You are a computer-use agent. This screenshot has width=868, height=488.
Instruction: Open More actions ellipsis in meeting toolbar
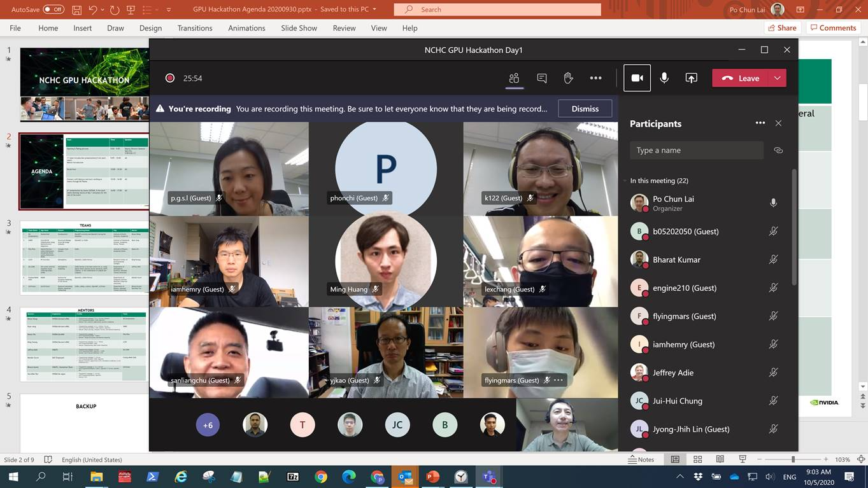point(595,78)
